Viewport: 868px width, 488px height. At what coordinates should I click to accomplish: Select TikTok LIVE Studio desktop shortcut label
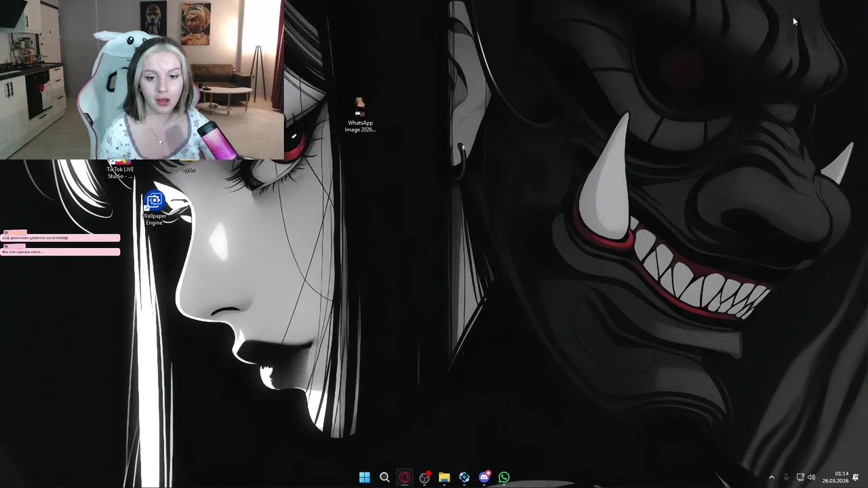120,173
